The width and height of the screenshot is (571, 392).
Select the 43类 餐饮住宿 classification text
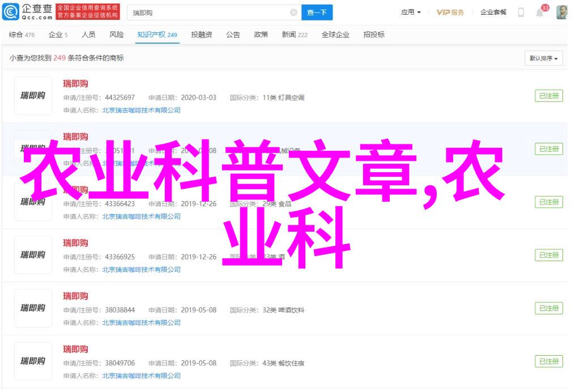coord(283,363)
